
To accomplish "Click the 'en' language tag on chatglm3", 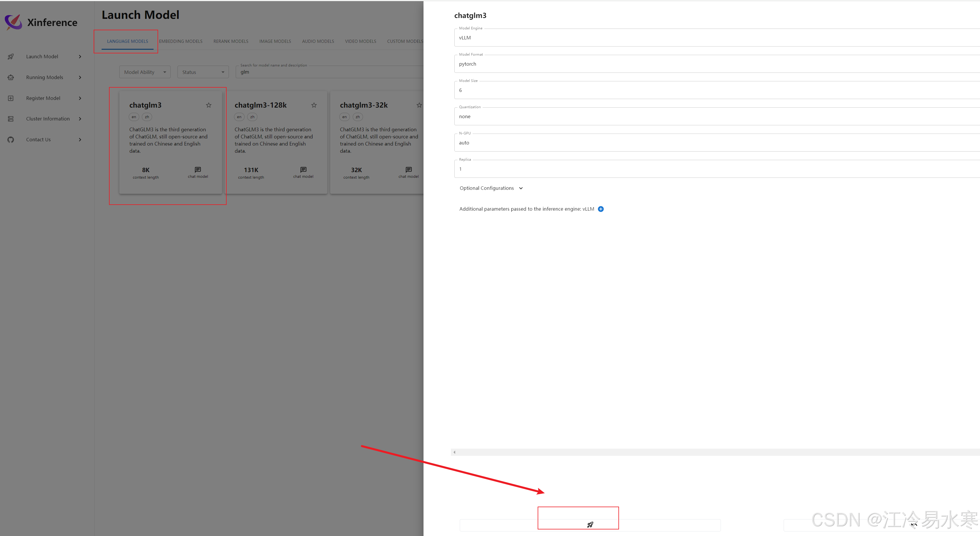I will click(x=134, y=117).
